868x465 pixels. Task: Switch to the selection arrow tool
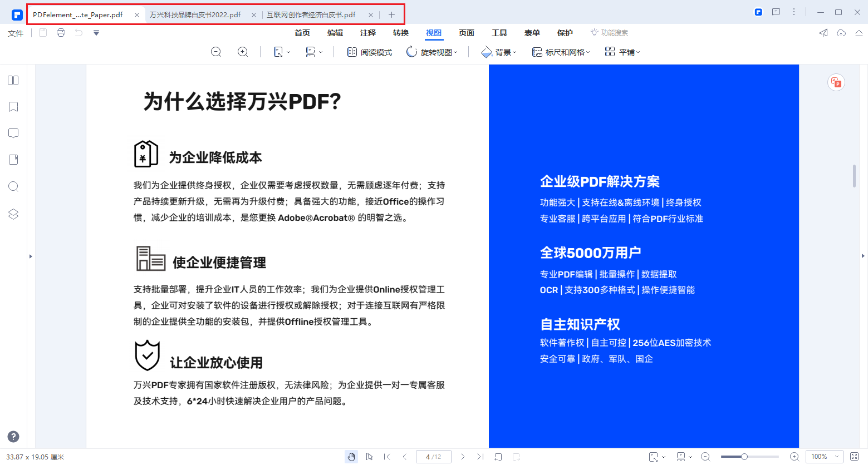pos(369,456)
